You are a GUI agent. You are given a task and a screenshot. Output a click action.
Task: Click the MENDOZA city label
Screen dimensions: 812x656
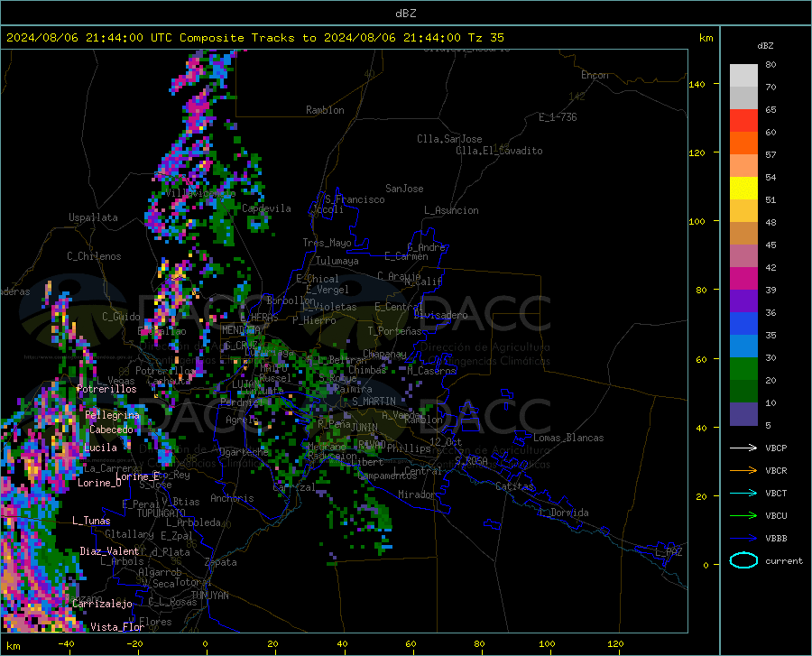point(241,330)
